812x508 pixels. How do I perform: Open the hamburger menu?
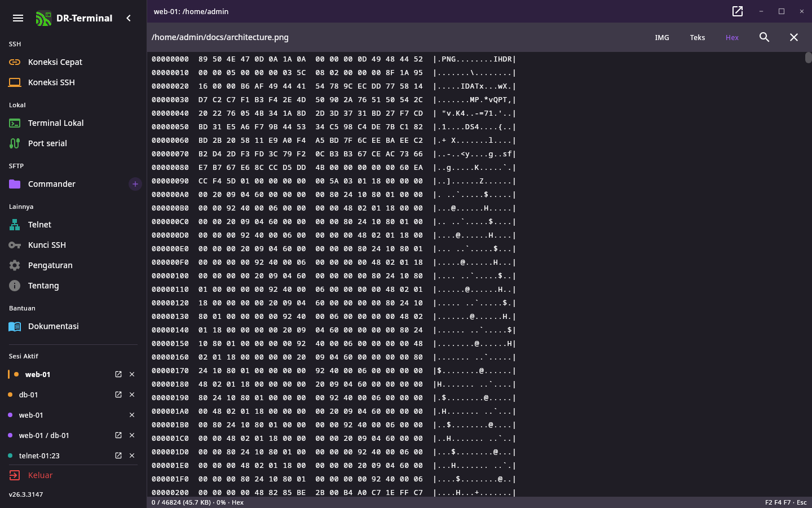click(18, 18)
